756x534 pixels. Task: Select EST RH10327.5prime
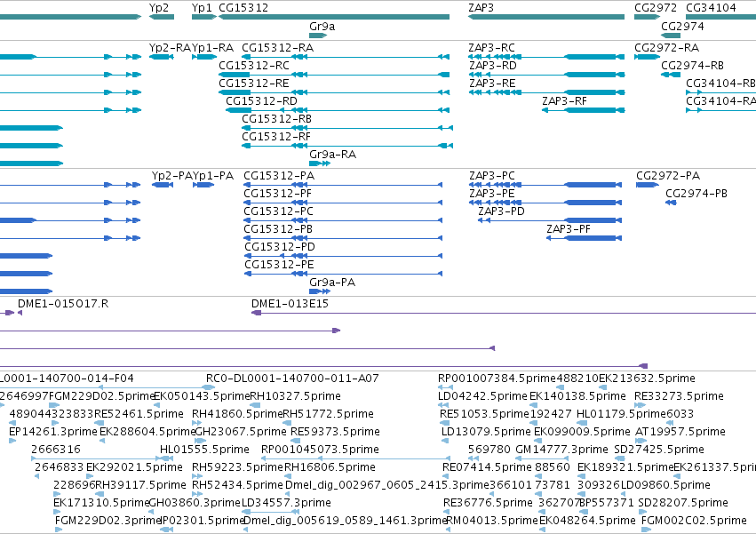pos(295,396)
